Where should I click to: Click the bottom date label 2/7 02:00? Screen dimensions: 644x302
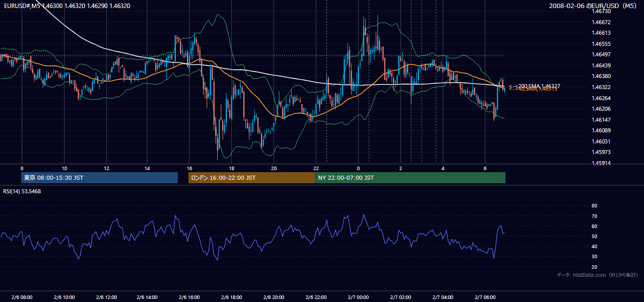pos(401,297)
